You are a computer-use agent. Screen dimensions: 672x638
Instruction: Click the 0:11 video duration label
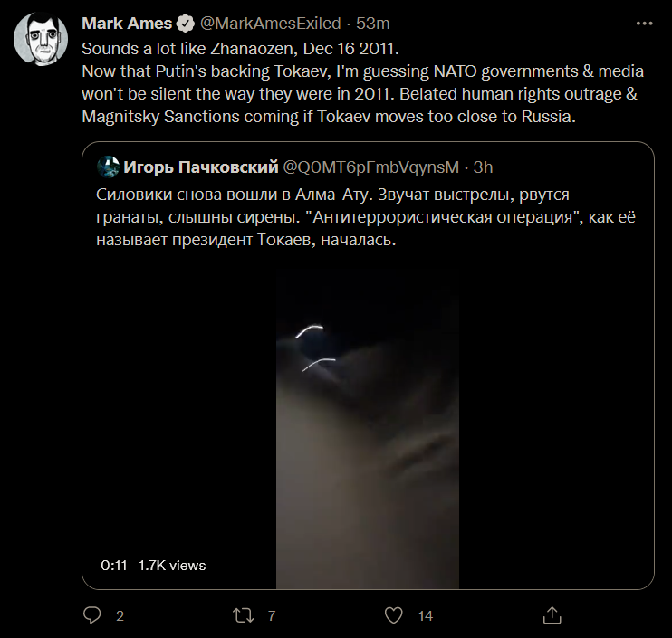pyautogui.click(x=113, y=565)
